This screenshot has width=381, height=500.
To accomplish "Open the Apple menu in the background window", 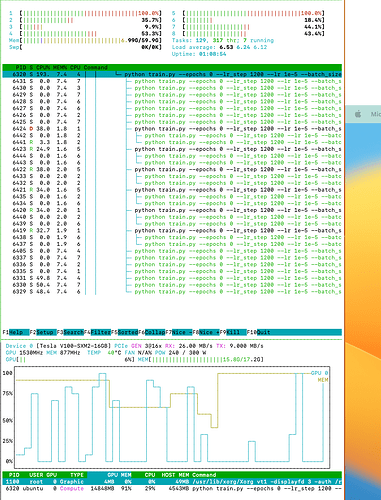I will pos(358,114).
